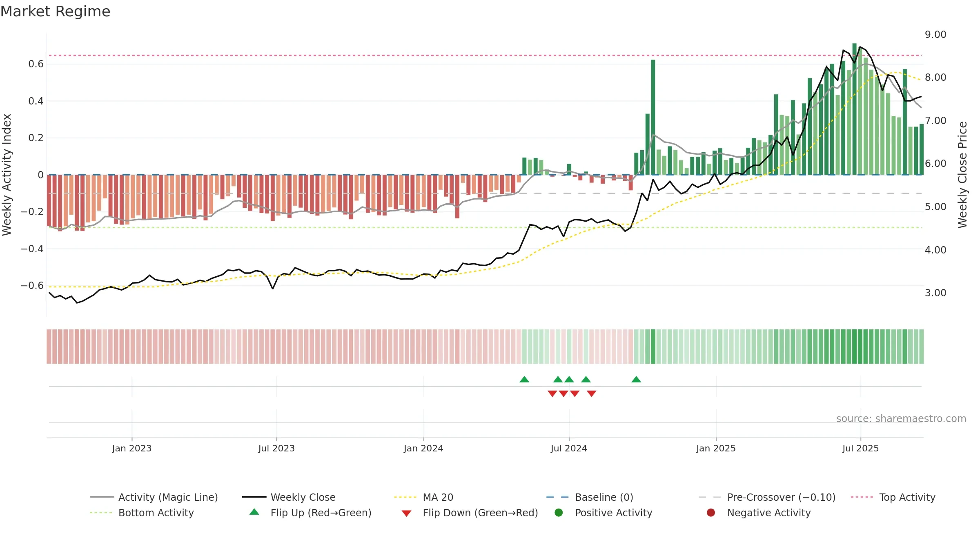Click the dark green cell in heatmap strip
The image size is (980, 551).
tap(653, 347)
